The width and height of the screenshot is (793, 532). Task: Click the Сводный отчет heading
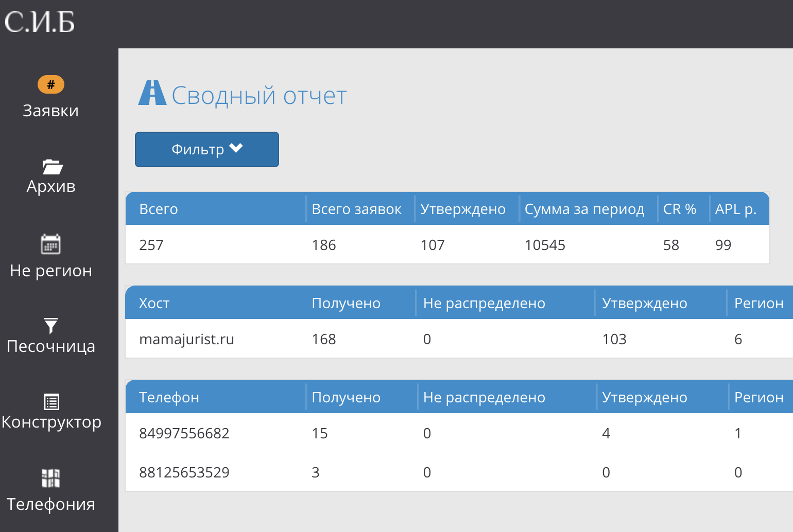click(x=259, y=95)
